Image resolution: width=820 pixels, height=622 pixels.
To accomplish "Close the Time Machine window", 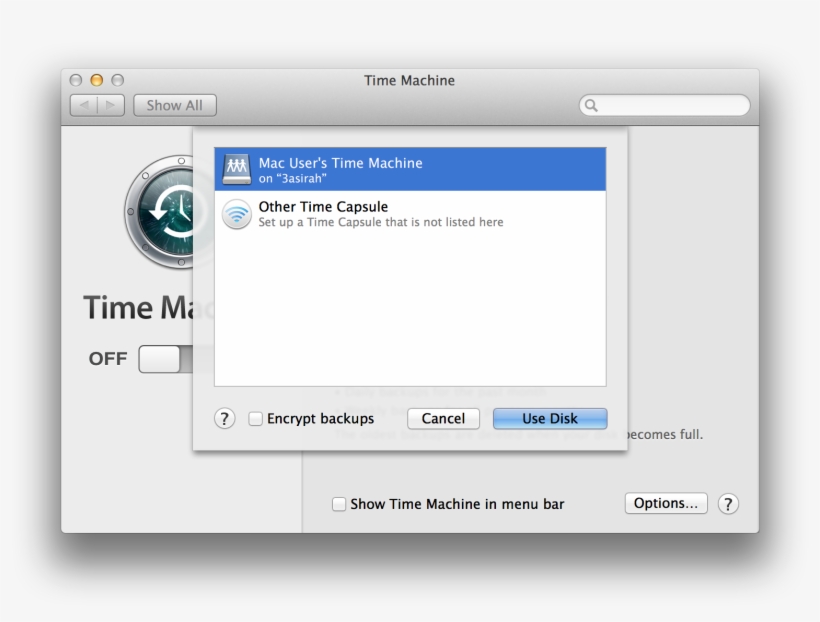I will [x=76, y=80].
